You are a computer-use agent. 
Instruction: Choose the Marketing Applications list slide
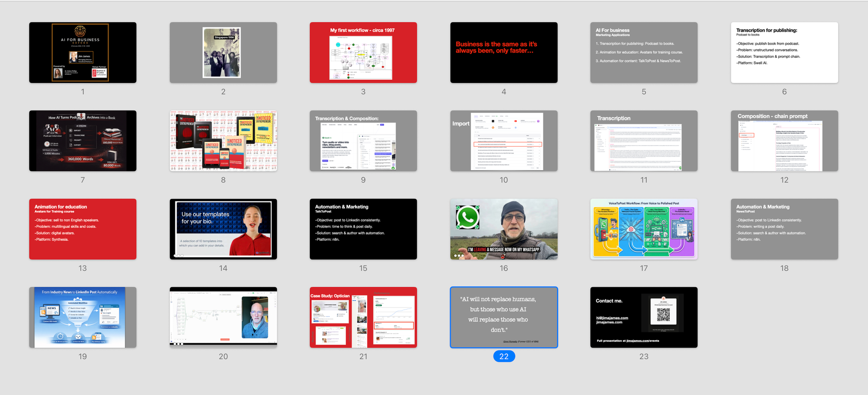pyautogui.click(x=644, y=53)
